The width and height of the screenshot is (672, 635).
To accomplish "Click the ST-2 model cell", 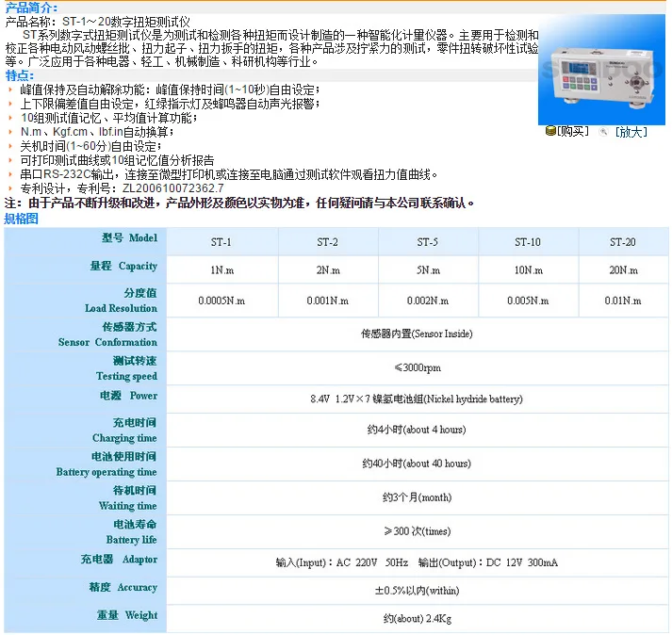I will tap(327, 242).
